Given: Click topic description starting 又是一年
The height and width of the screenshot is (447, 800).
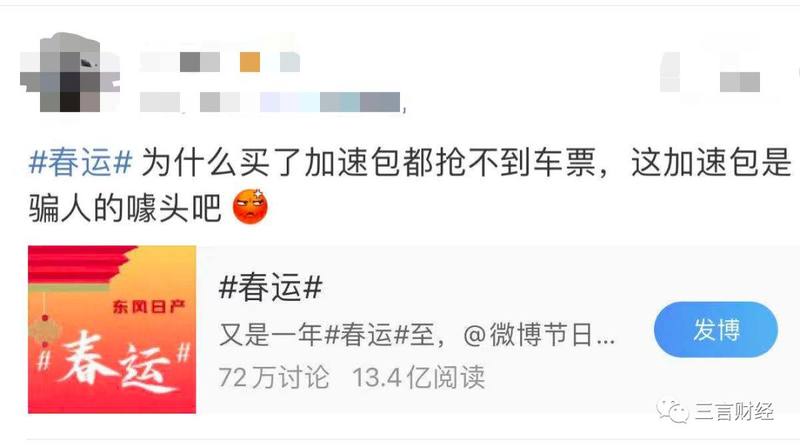Looking at the screenshot, I should click(x=417, y=335).
